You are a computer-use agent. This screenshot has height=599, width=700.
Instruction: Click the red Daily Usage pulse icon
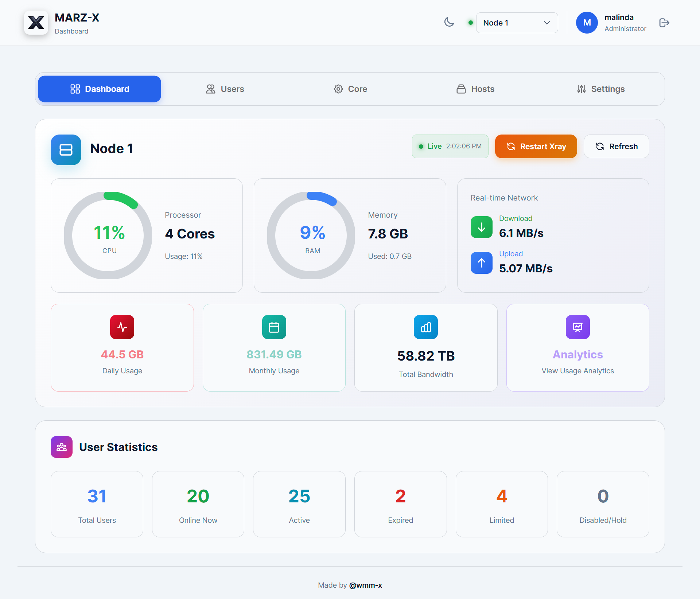[x=122, y=327]
